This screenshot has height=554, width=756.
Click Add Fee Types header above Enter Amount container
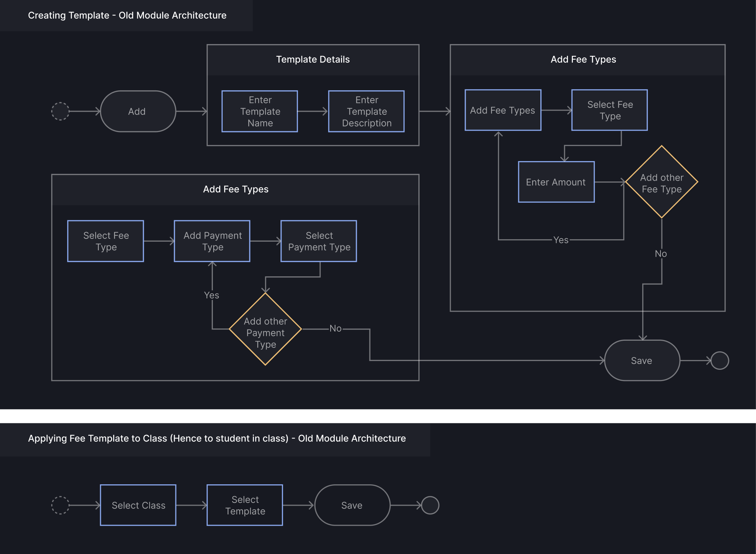click(587, 60)
